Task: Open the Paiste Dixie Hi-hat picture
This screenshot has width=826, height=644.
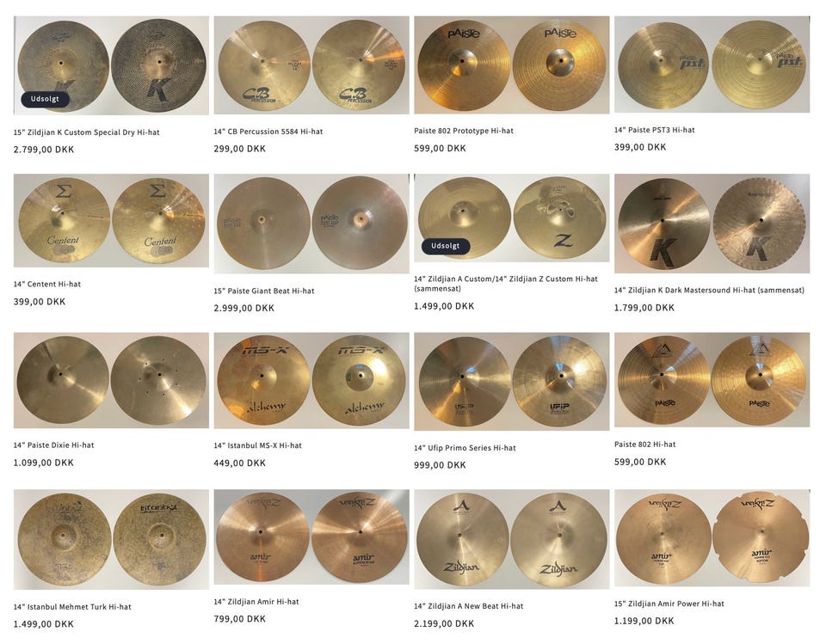Action: pos(111,380)
